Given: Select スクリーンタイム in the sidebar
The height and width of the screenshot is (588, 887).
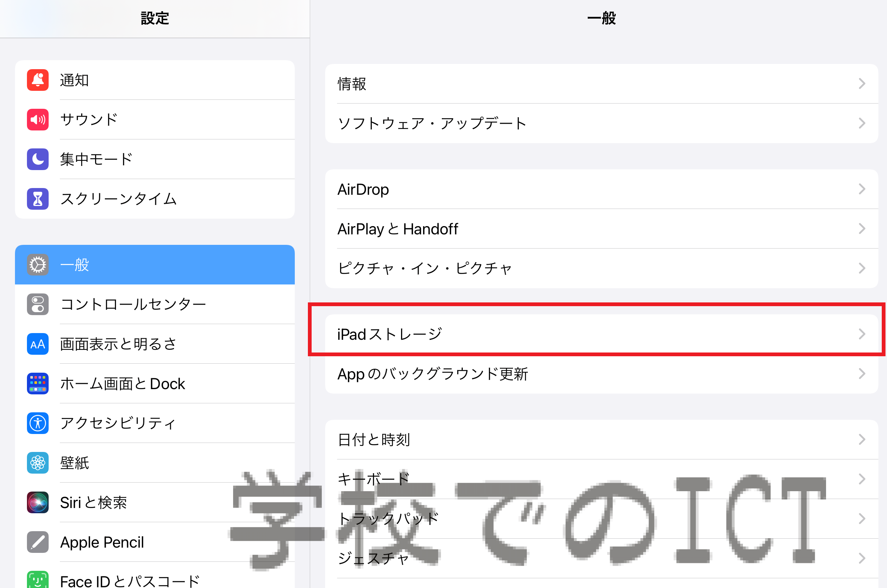Looking at the screenshot, I should 155,199.
